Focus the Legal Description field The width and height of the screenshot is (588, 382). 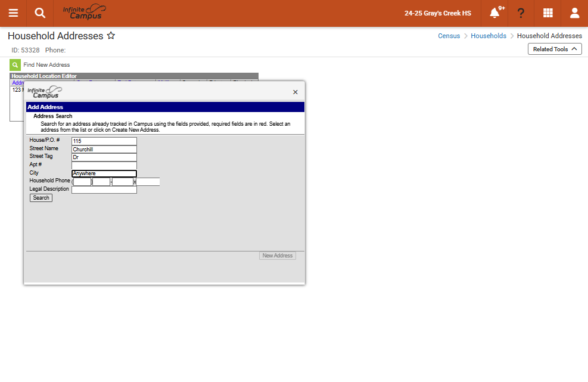pos(104,190)
